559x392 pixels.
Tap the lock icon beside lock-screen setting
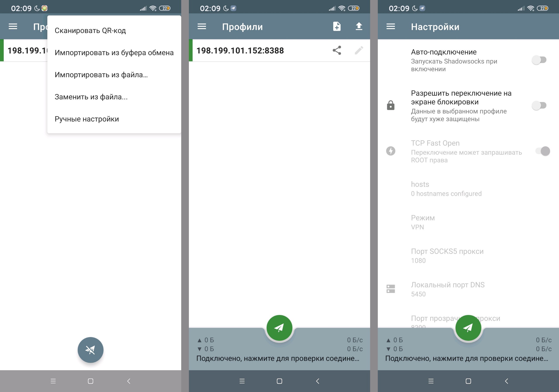[391, 106]
